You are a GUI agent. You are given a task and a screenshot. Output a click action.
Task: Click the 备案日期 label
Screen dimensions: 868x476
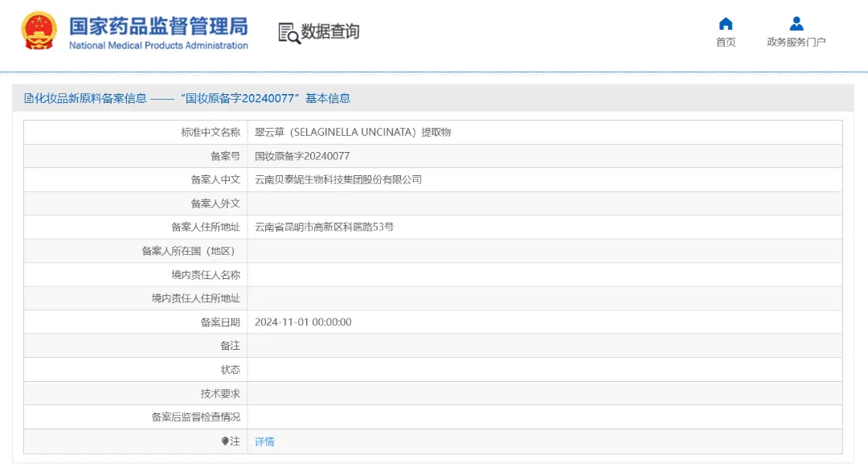click(220, 322)
